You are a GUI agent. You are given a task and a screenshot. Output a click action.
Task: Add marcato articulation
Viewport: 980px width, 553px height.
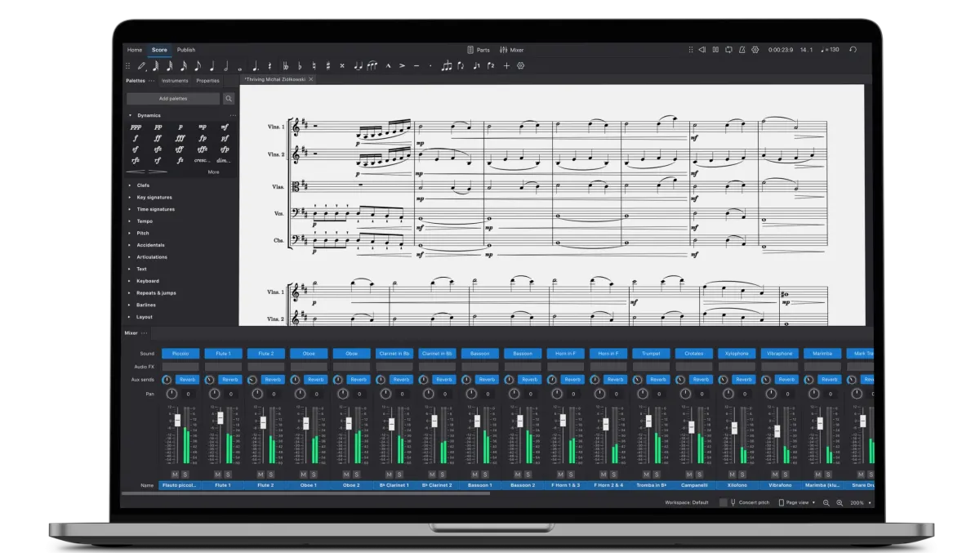click(x=389, y=65)
